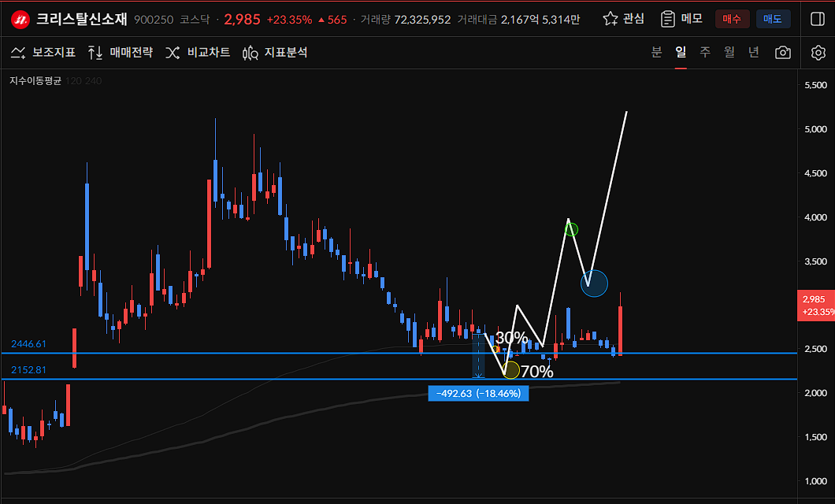Toggle the side panel icon
Screen dimensions: 835x504
[818, 19]
